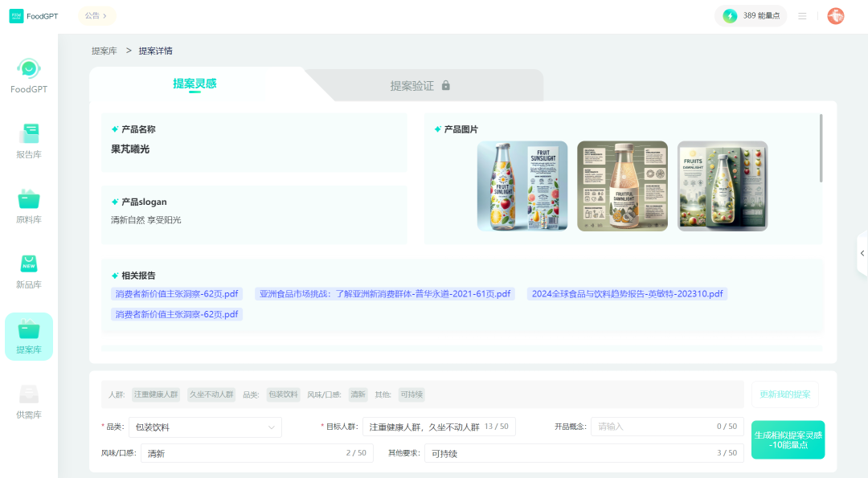Switch to the 提案灵感 tab

click(194, 84)
